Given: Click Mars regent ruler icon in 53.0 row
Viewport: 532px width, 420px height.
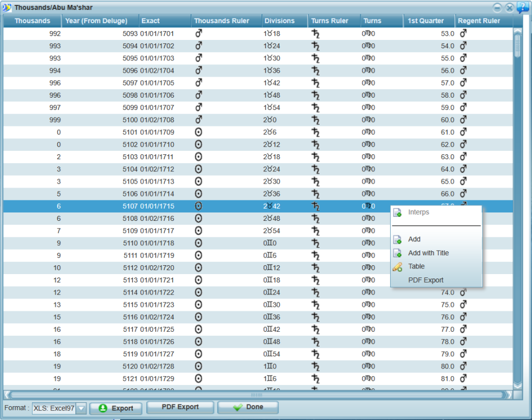Looking at the screenshot, I should (463, 33).
